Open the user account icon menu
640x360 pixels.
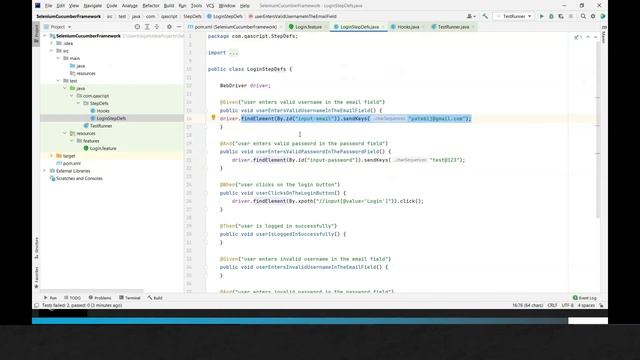click(x=471, y=16)
